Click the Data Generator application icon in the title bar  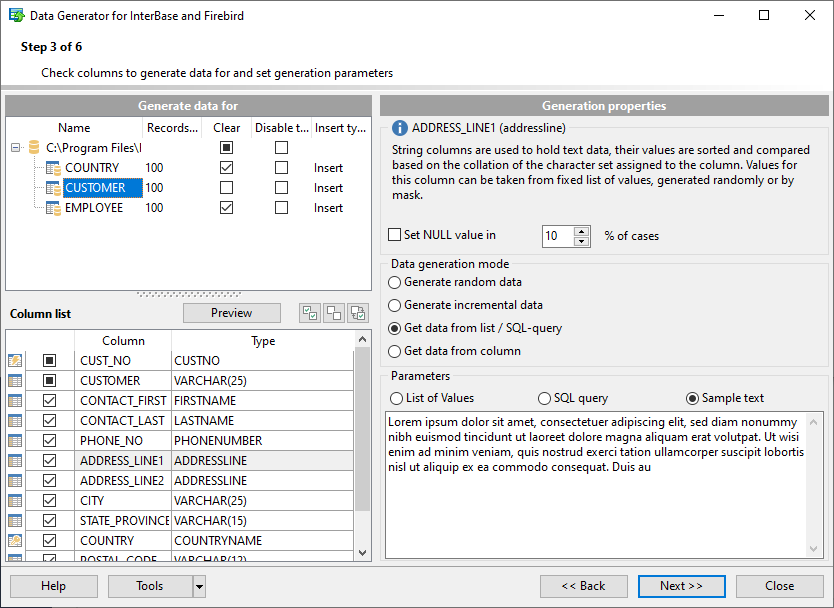16,15
